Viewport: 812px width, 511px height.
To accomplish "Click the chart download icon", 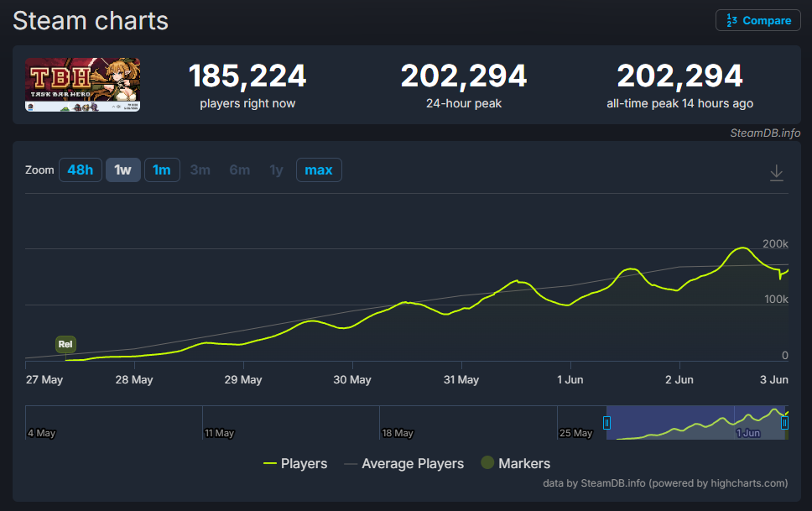I will coord(776,173).
